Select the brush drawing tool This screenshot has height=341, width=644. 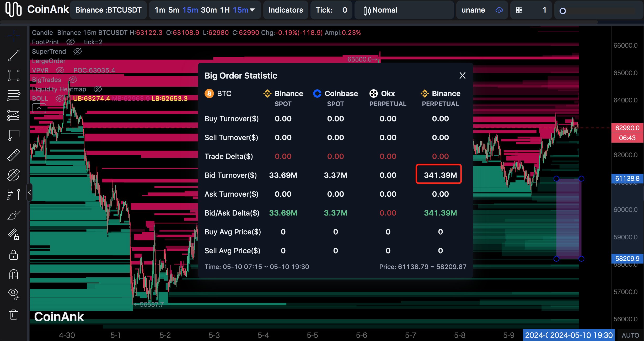[13, 215]
